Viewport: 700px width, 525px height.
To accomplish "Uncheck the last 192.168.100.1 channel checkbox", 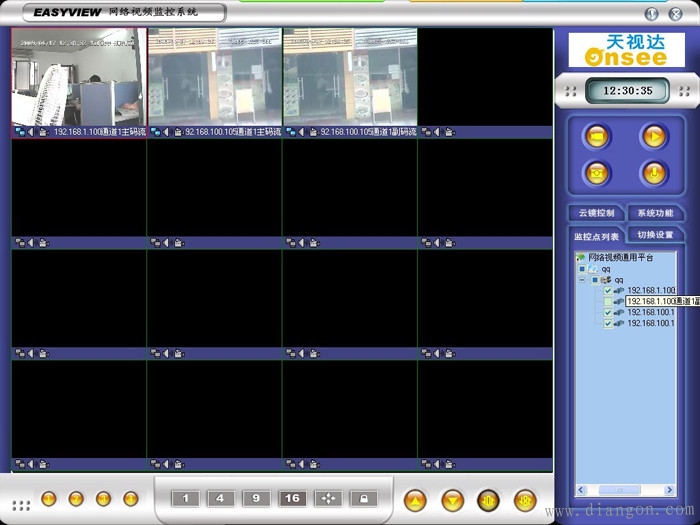I will coord(608,323).
